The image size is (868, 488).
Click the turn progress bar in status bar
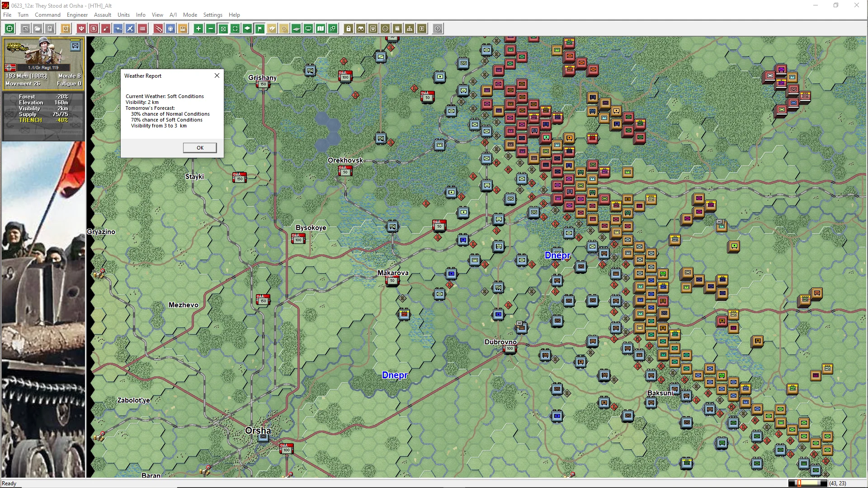click(x=807, y=483)
